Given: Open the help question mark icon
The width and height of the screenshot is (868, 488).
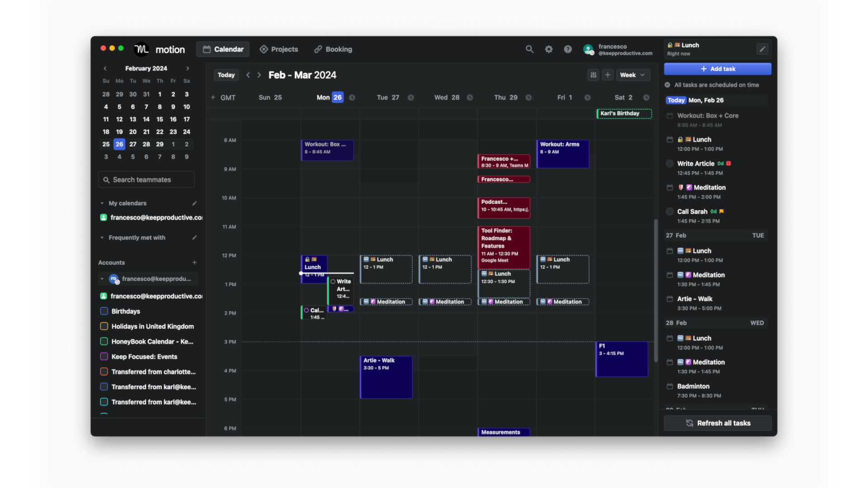Looking at the screenshot, I should pos(567,49).
